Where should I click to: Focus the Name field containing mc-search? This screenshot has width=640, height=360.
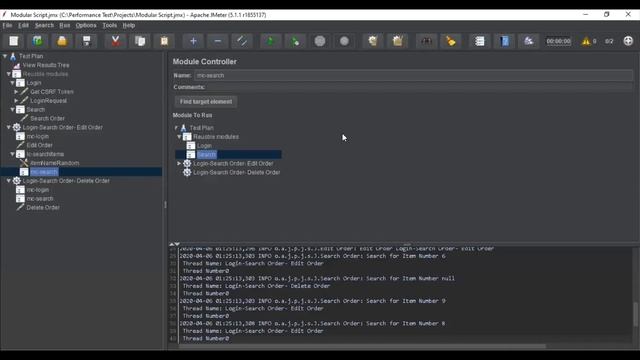point(413,76)
